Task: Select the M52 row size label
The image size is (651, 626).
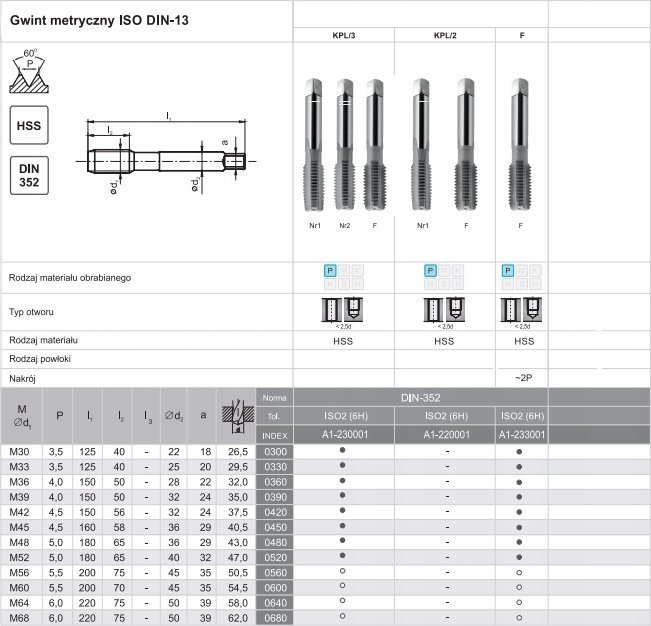Action: click(20, 555)
